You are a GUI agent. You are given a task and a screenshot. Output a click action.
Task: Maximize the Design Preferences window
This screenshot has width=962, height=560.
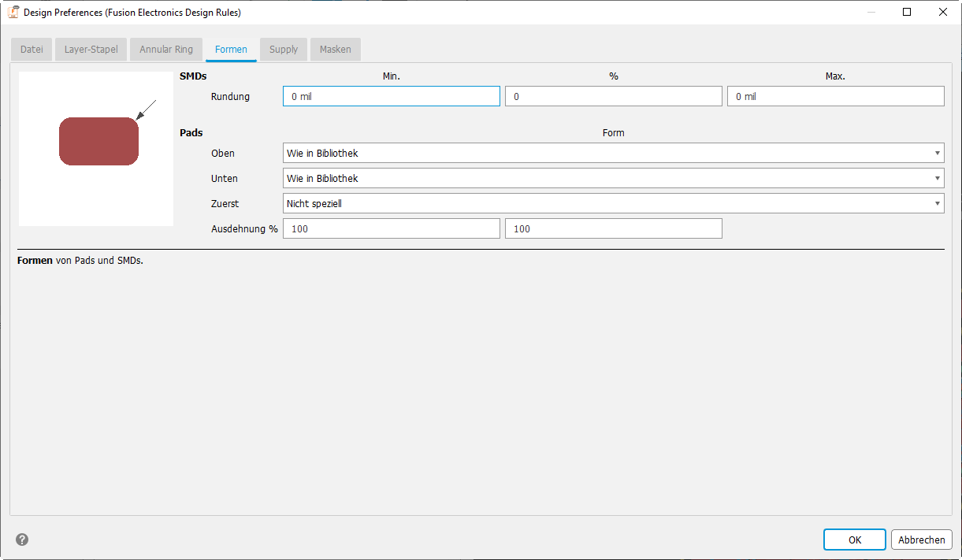[907, 12]
